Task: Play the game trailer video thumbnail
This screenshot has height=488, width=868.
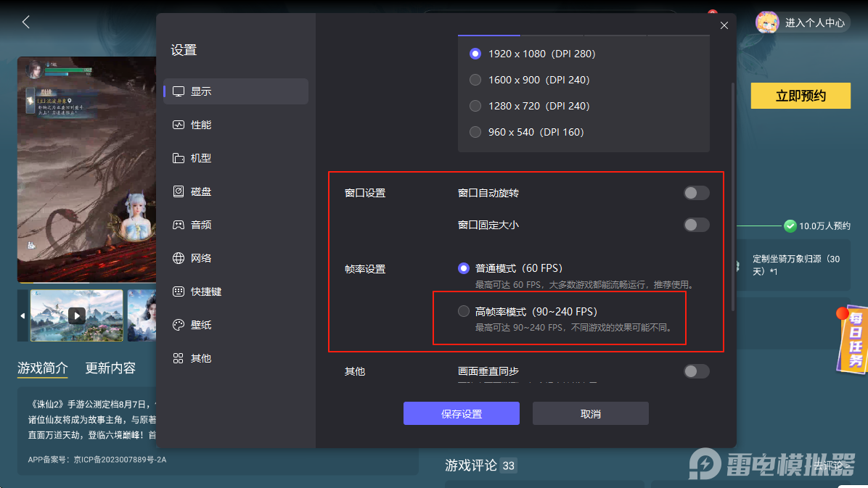Action: pos(78,315)
